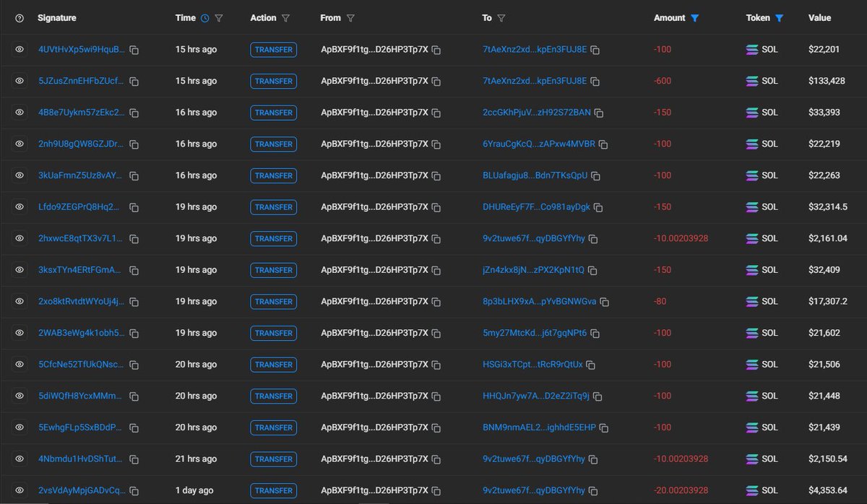The image size is (867, 504).
Task: Copy From address in the $133,428 row
Action: pos(437,82)
